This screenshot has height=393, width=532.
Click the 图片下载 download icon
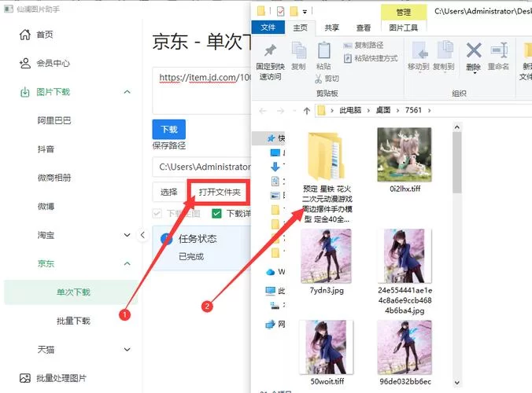tap(24, 92)
